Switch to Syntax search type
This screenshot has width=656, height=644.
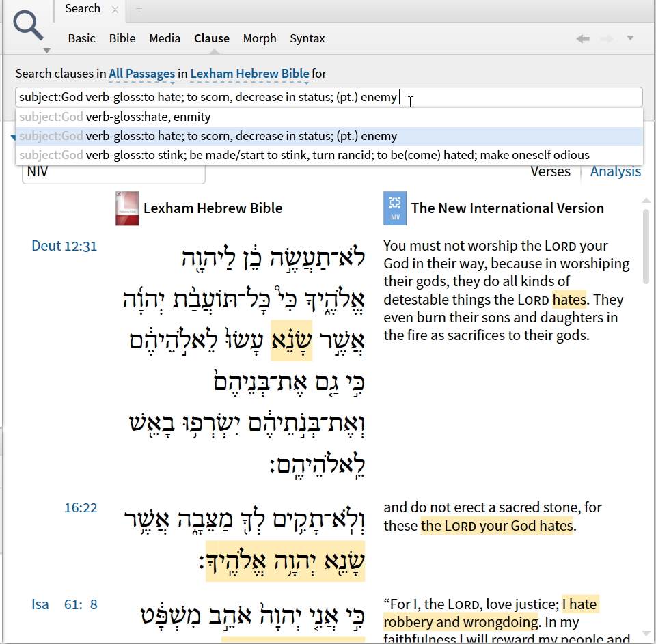[307, 38]
